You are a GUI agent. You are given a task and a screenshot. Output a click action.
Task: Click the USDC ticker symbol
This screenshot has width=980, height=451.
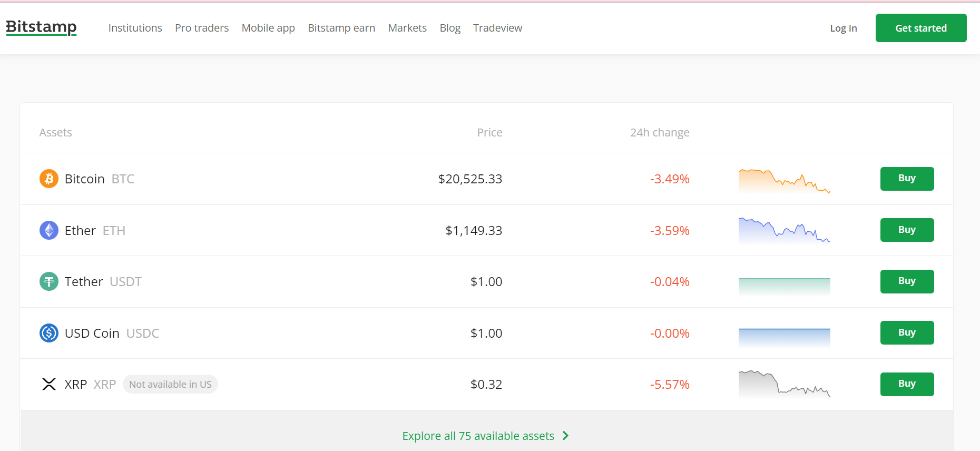[143, 334]
